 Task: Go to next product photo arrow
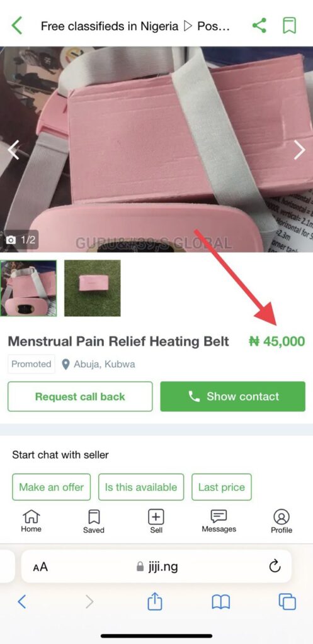[x=299, y=150]
